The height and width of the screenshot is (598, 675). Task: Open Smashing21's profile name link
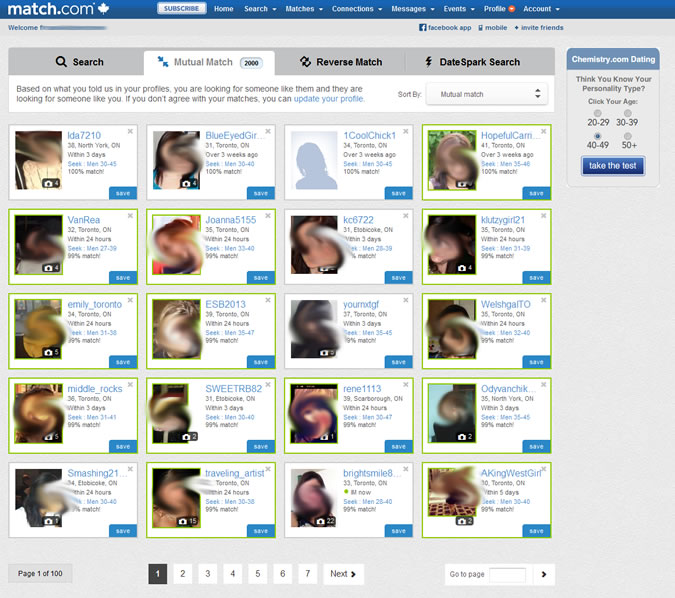pos(97,473)
